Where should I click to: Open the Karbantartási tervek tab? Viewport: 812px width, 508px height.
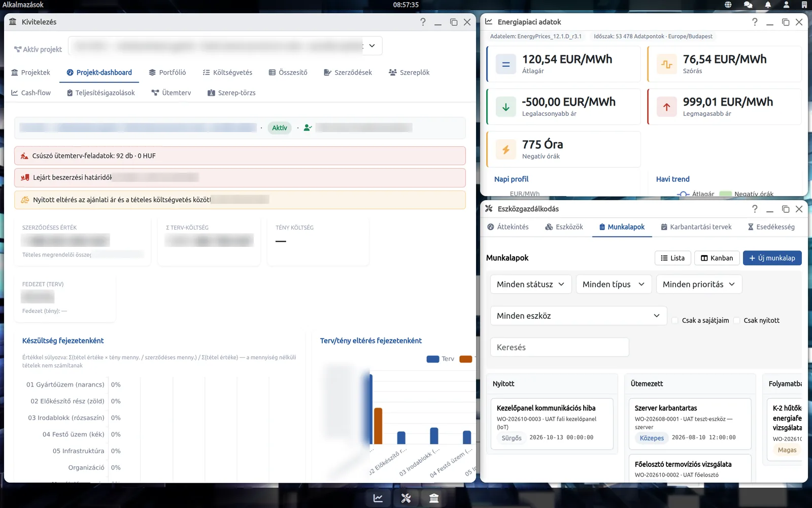[x=696, y=227]
